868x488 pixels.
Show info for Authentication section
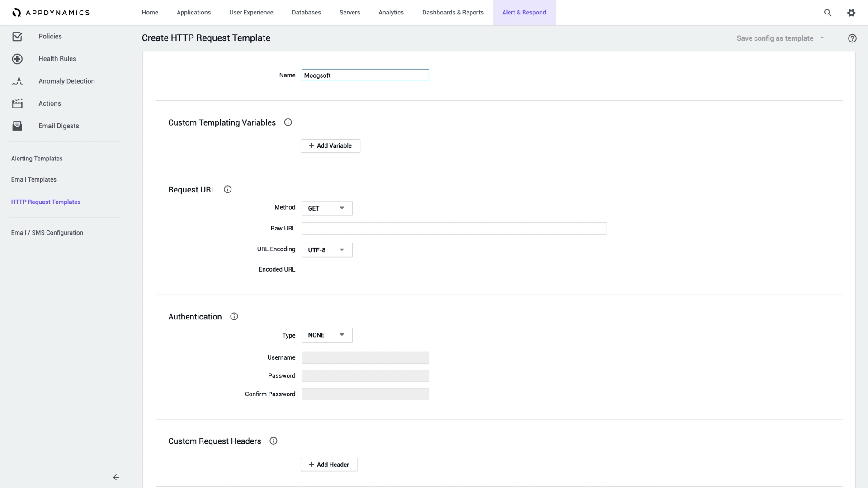(234, 317)
